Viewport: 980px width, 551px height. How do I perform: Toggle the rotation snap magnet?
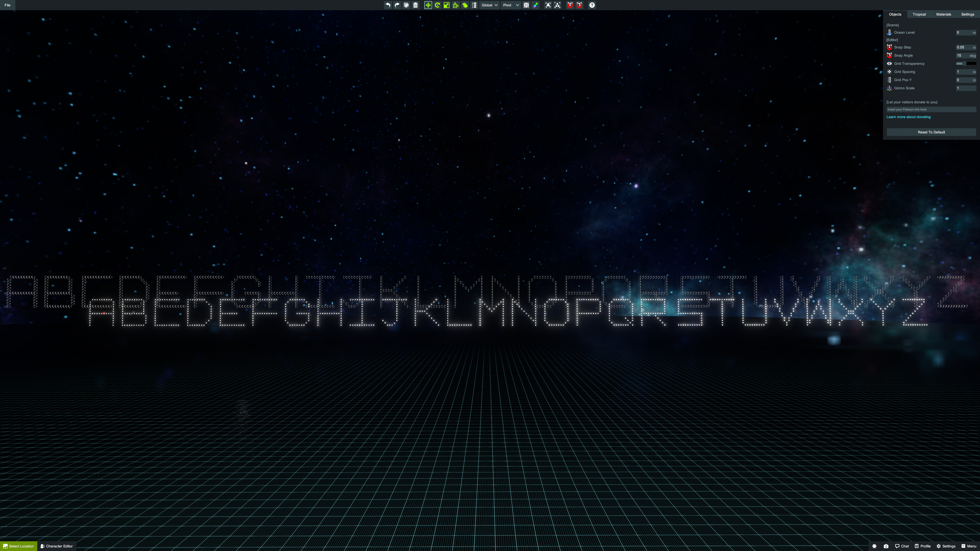click(579, 5)
